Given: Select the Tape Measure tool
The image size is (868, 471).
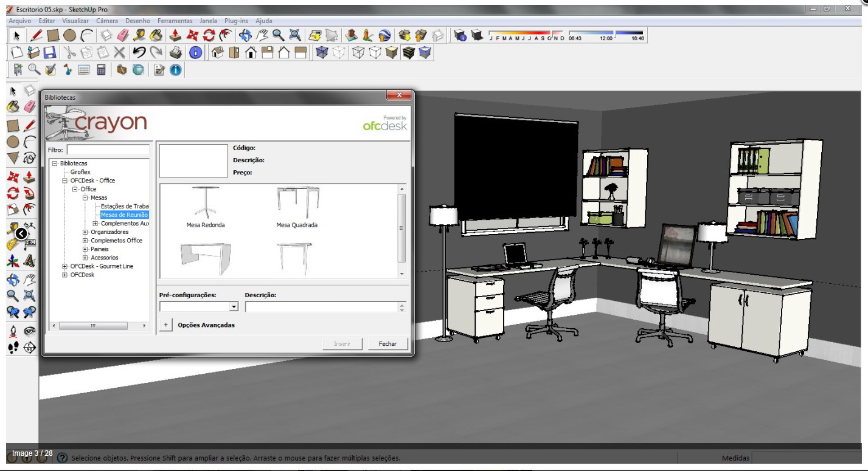Looking at the screenshot, I should tap(138, 35).
